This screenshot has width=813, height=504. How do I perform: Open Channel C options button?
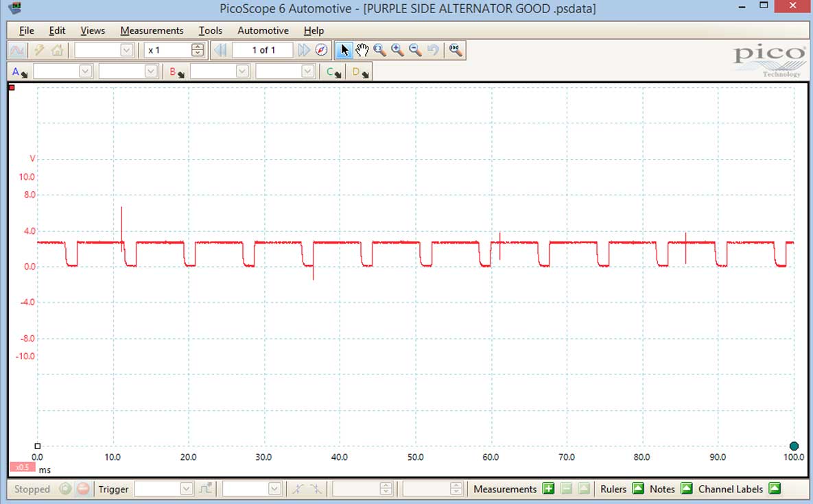point(333,72)
